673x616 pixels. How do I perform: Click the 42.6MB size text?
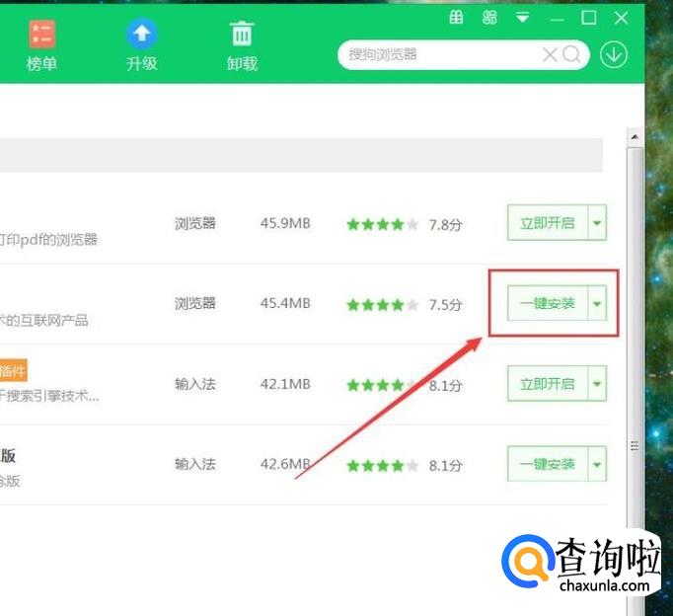pos(285,464)
